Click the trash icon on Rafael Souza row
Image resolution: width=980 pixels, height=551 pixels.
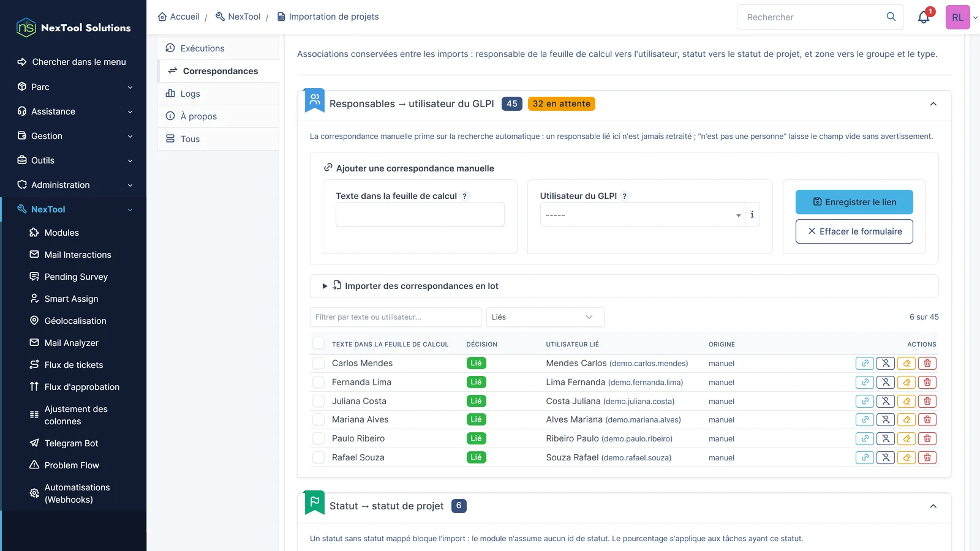[927, 457]
